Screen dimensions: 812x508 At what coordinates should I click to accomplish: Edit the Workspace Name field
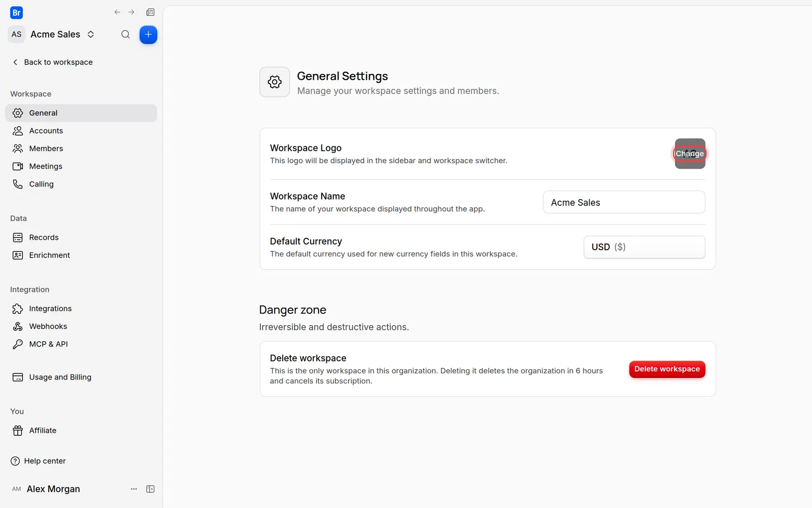click(x=624, y=202)
